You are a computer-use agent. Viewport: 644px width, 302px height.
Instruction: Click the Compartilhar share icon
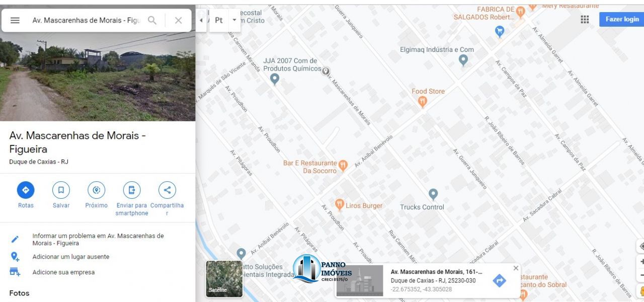point(167,190)
